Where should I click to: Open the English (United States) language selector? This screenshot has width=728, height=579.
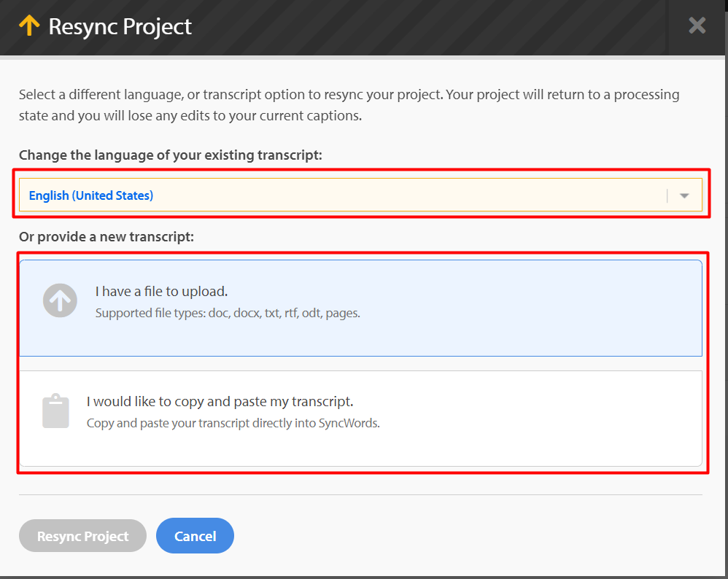click(x=360, y=195)
